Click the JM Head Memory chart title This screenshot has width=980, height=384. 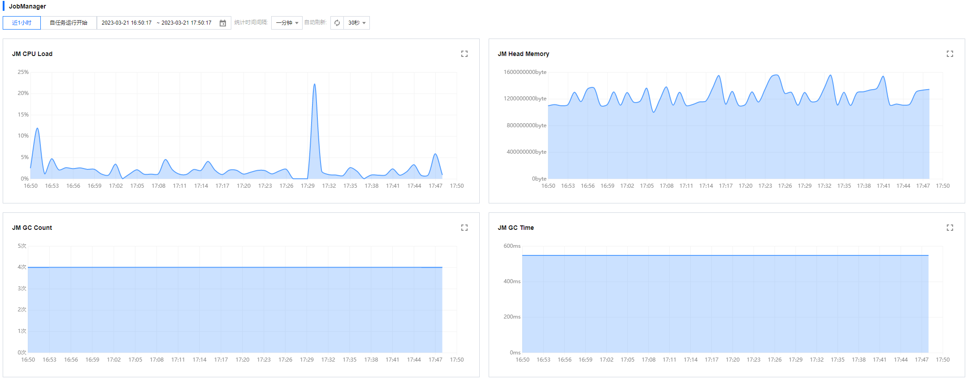tap(523, 54)
